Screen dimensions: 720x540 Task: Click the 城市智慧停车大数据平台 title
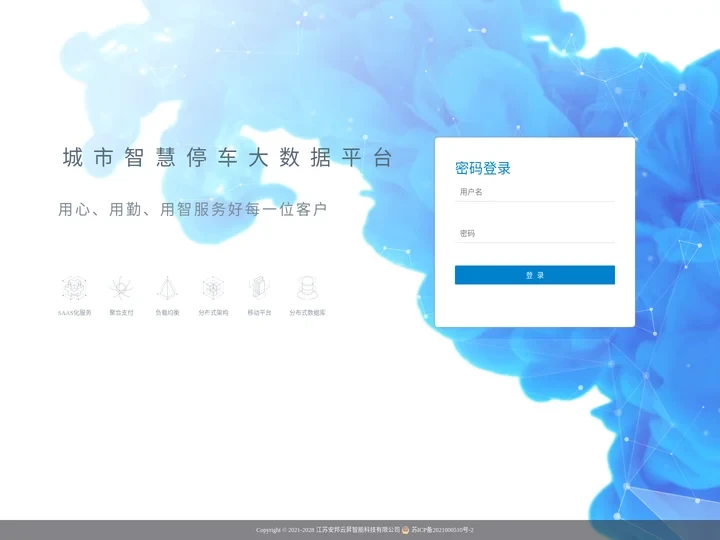[227, 157]
